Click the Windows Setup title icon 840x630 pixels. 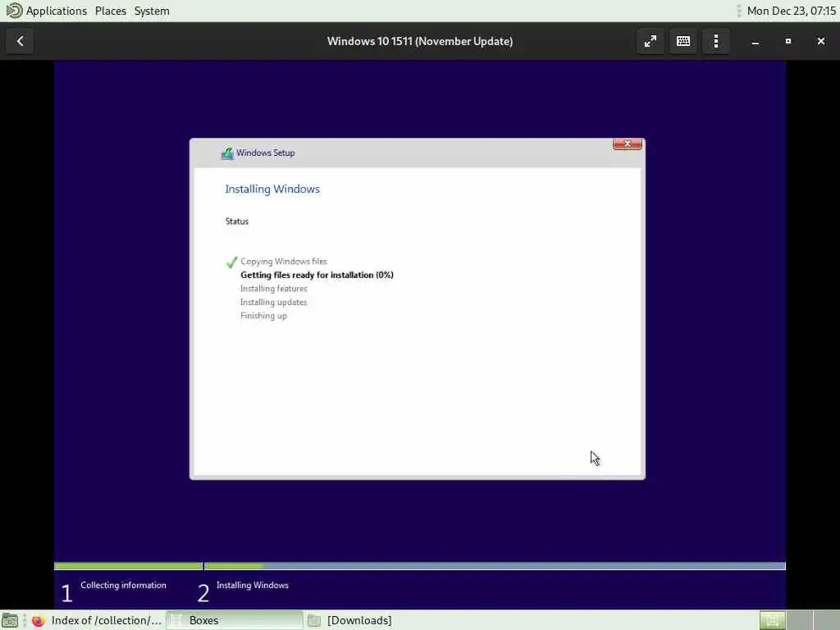coord(227,153)
